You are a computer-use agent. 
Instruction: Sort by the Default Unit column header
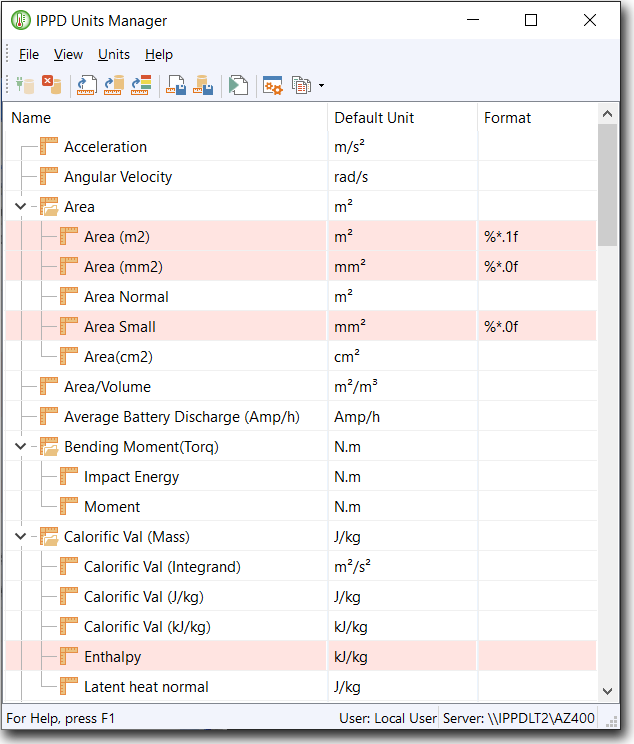(374, 118)
